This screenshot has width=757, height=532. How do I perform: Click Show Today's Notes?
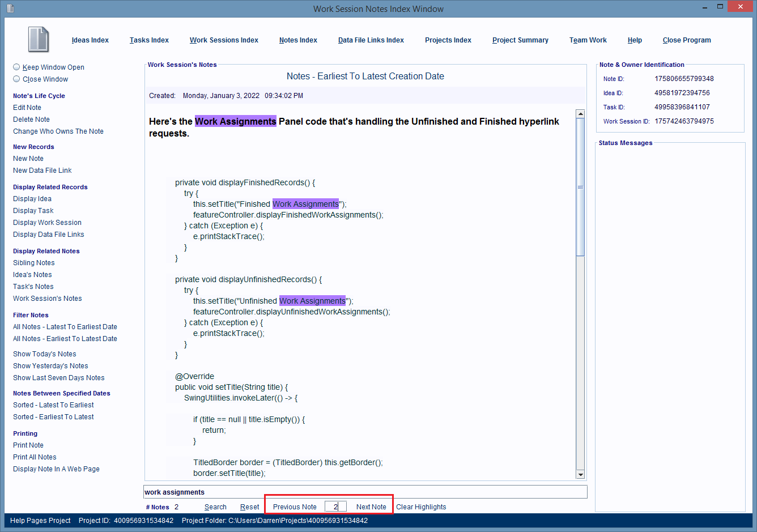click(45, 354)
